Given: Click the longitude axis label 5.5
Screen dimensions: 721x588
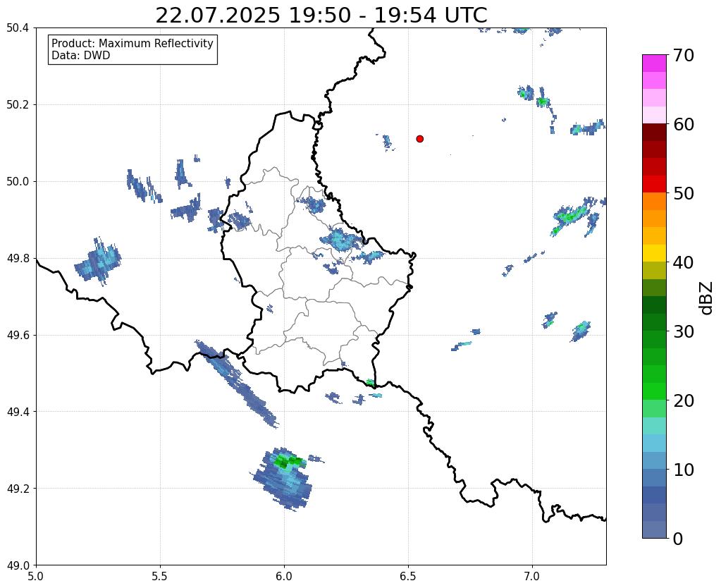Looking at the screenshot, I should [160, 577].
